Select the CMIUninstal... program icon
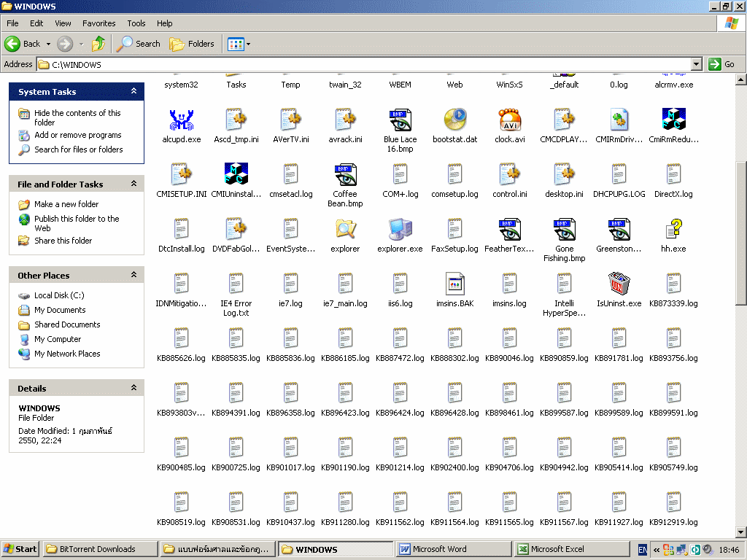This screenshot has width=747, height=560. pyautogui.click(x=236, y=174)
